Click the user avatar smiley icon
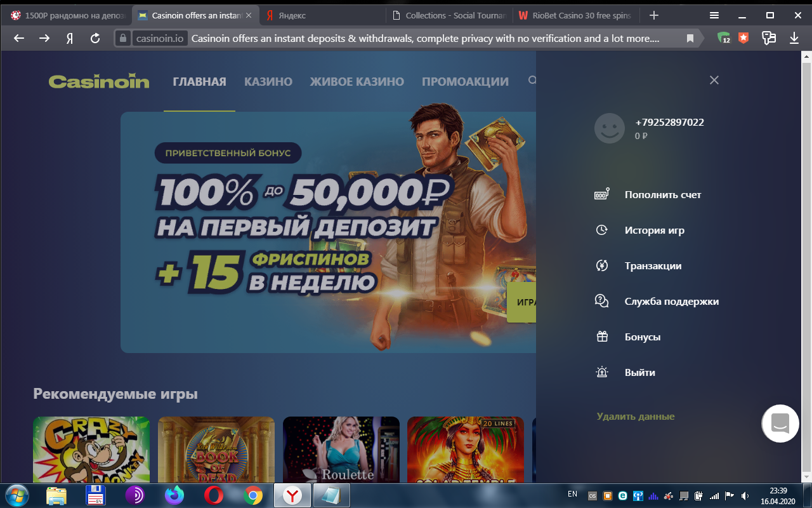 point(609,128)
